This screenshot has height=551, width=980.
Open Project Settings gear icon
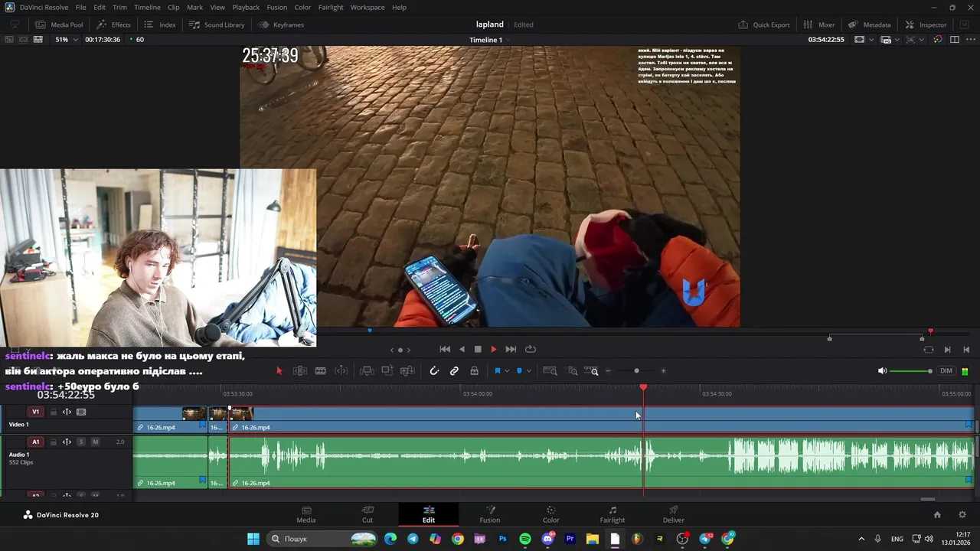pos(962,515)
